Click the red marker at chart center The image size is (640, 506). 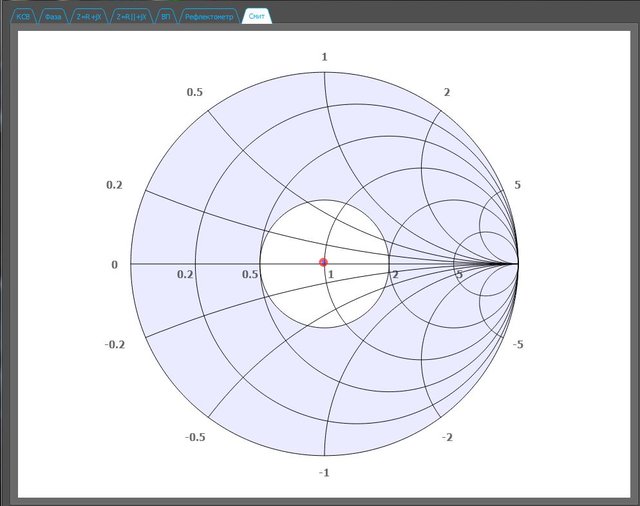(323, 262)
